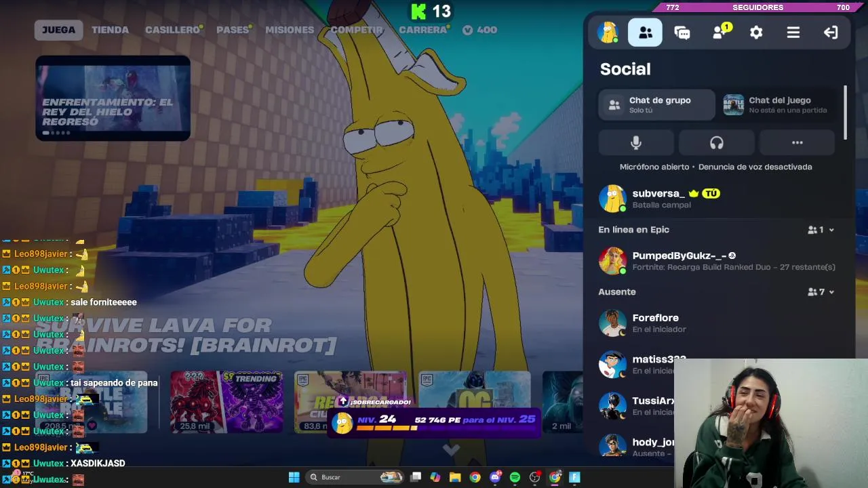
Task: Open OBS Studio from the taskbar
Action: 535,477
